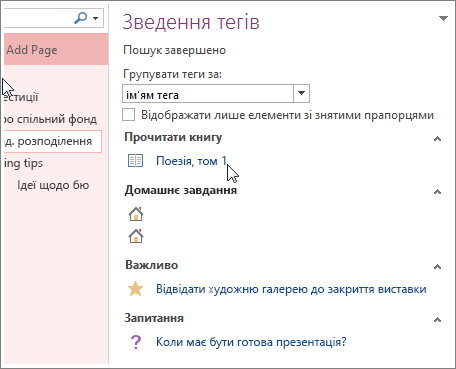Select the page ending in 'стиції'
Screen dimensions: 456x369
21,97
